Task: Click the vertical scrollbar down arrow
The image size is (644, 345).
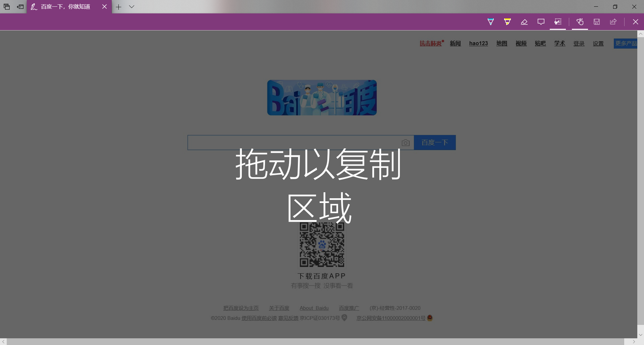Action: [641, 335]
